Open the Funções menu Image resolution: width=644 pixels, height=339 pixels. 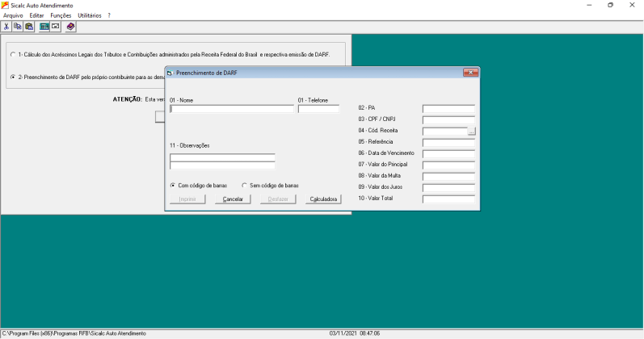(61, 15)
